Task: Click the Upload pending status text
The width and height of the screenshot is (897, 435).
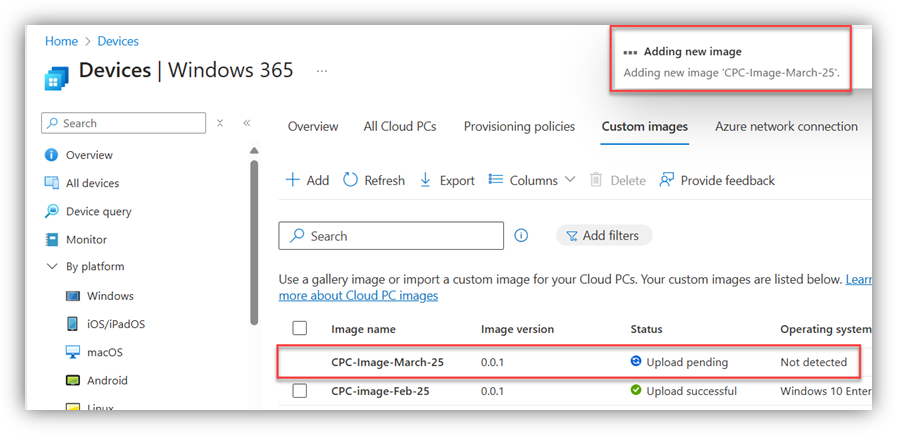Action: [687, 362]
